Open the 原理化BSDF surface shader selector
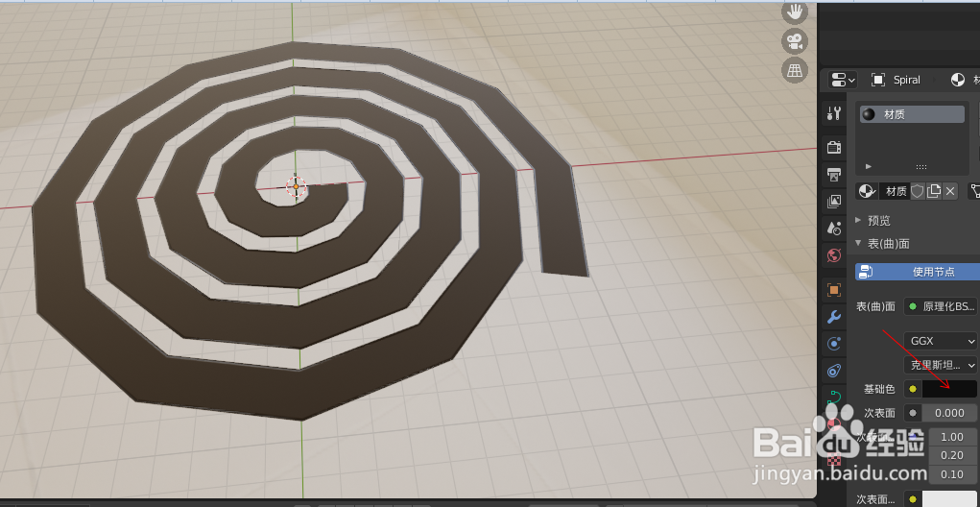The height and width of the screenshot is (507, 980). click(x=942, y=306)
